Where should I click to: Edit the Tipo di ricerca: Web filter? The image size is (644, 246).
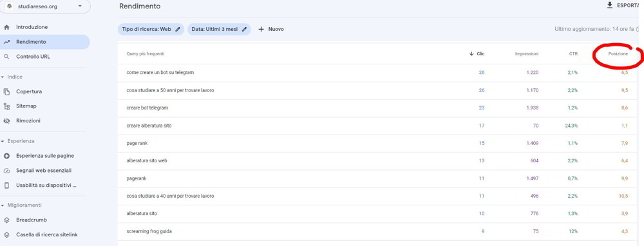[x=151, y=29]
